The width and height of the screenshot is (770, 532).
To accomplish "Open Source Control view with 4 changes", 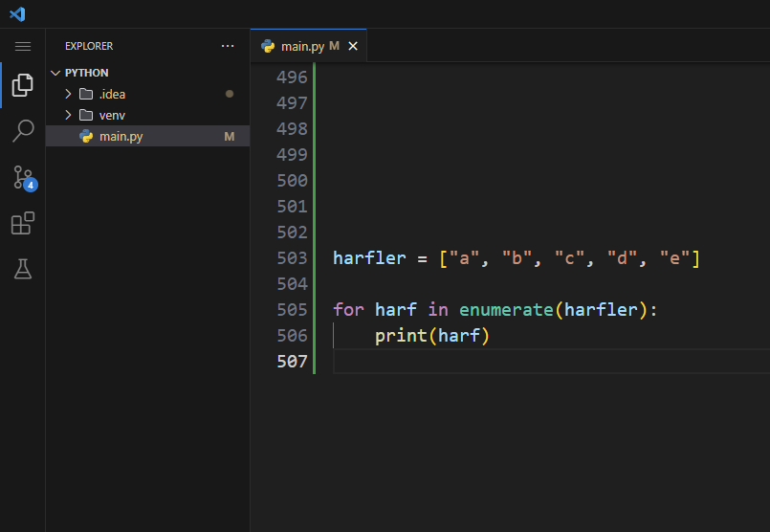I will click(25, 178).
